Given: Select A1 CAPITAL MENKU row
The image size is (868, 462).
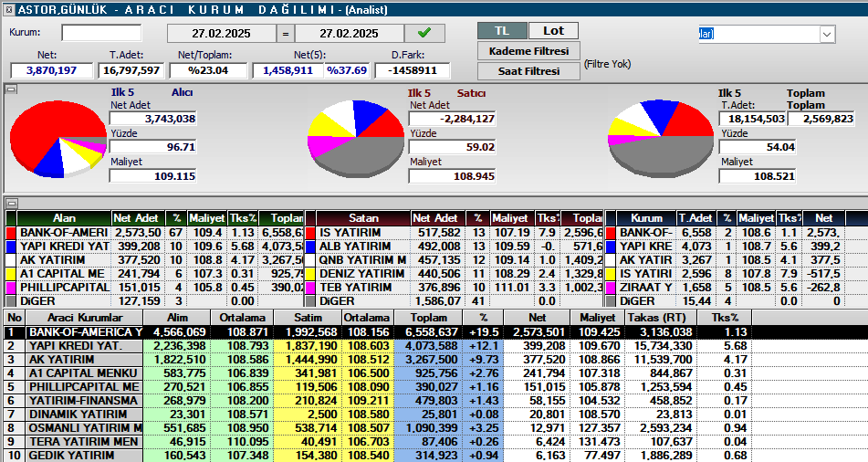Looking at the screenshot, I should click(434, 373).
